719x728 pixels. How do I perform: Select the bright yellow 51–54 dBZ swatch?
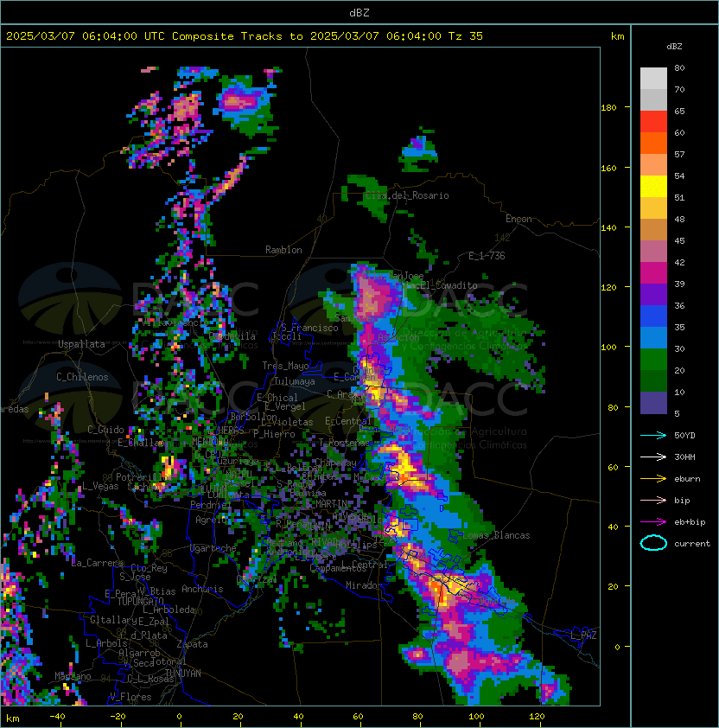(653, 186)
